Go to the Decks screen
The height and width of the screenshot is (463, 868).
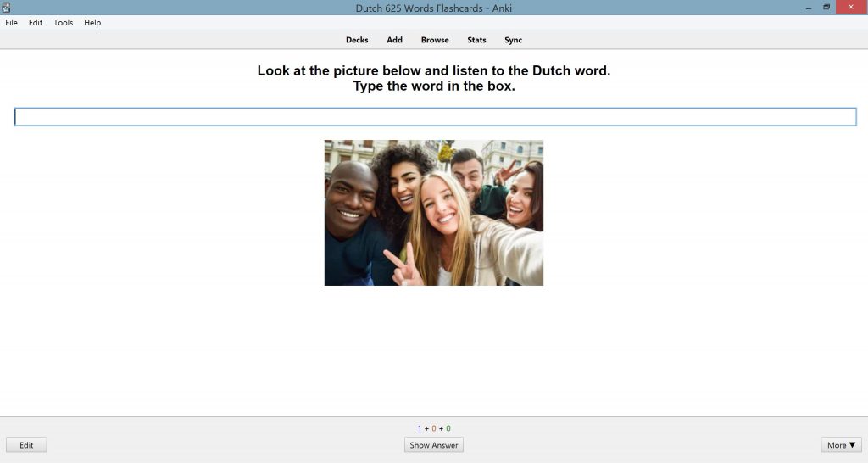click(x=357, y=40)
